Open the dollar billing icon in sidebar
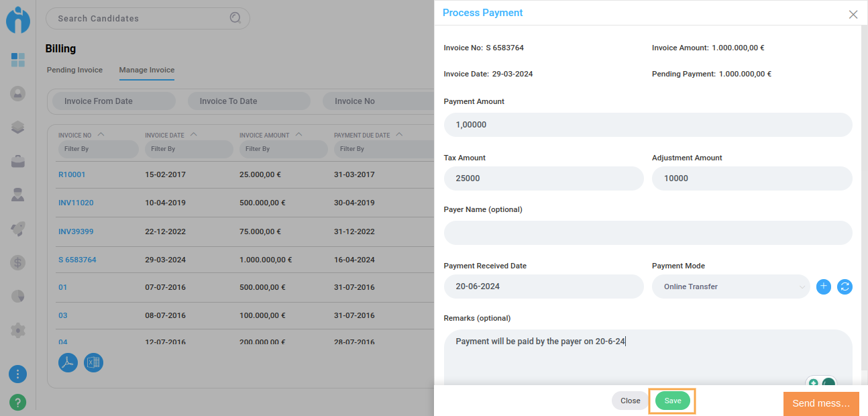868x416 pixels. click(18, 262)
